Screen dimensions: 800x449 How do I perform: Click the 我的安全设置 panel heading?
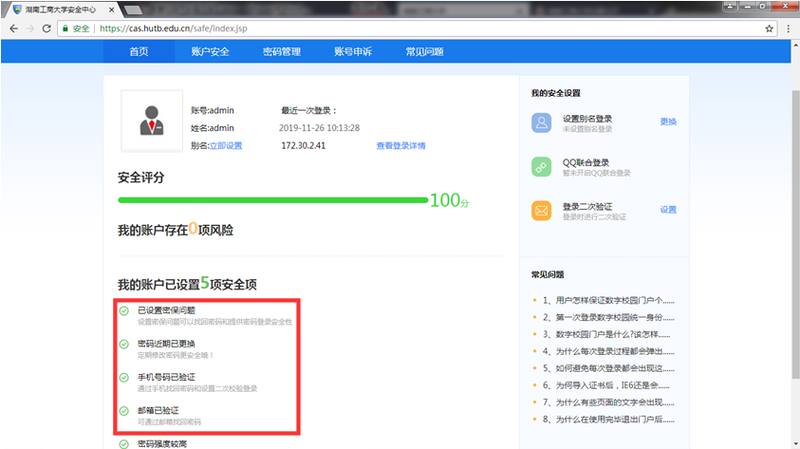coord(556,93)
